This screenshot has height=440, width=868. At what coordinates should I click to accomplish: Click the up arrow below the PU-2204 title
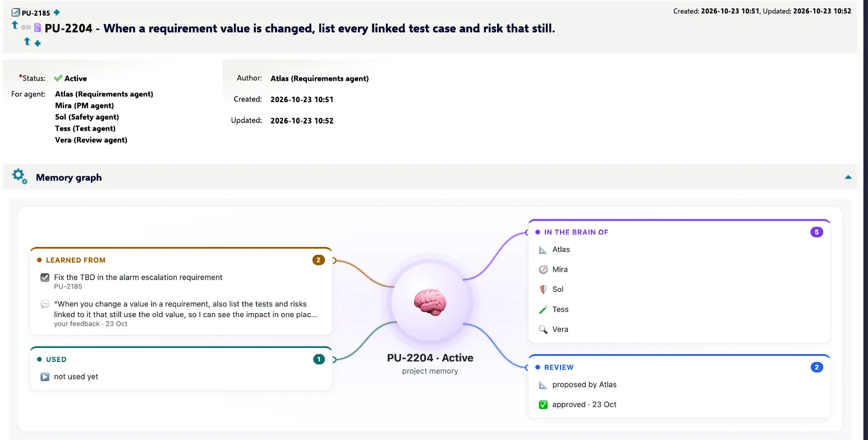coord(27,42)
